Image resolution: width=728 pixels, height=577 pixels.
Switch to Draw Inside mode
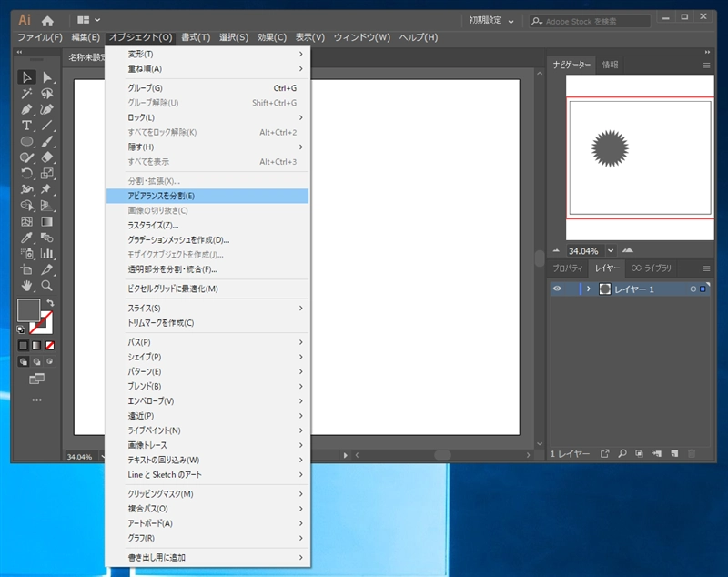click(50, 361)
